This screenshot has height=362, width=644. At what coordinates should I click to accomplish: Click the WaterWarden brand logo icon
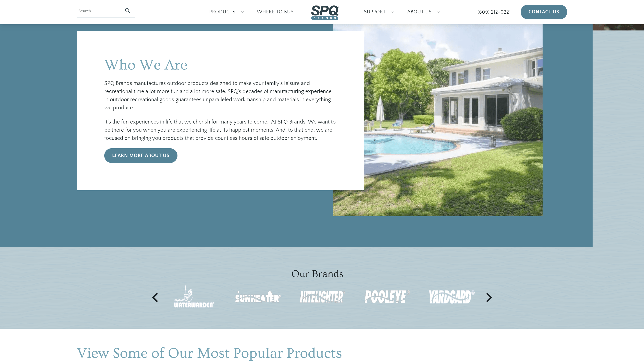(194, 297)
